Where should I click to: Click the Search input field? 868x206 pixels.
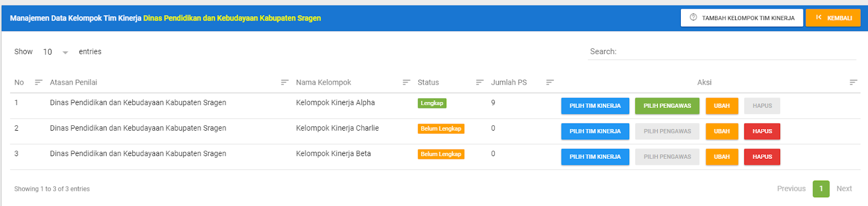[737, 51]
